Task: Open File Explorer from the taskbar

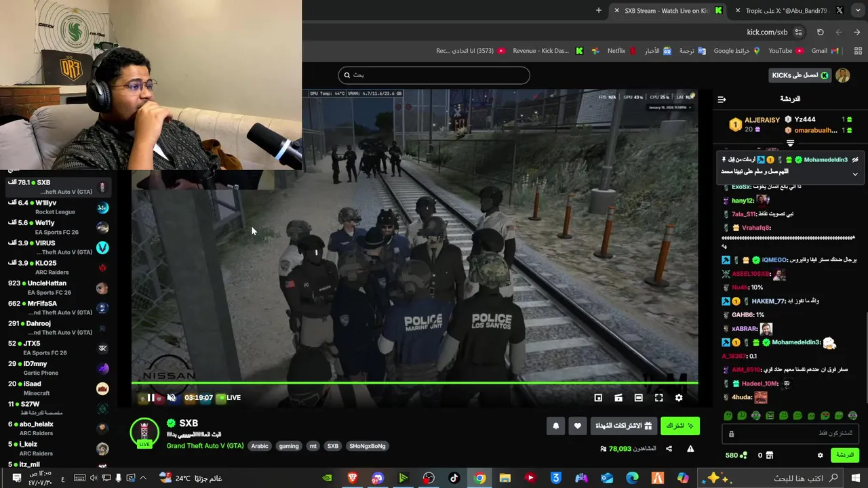Action: click(505, 478)
